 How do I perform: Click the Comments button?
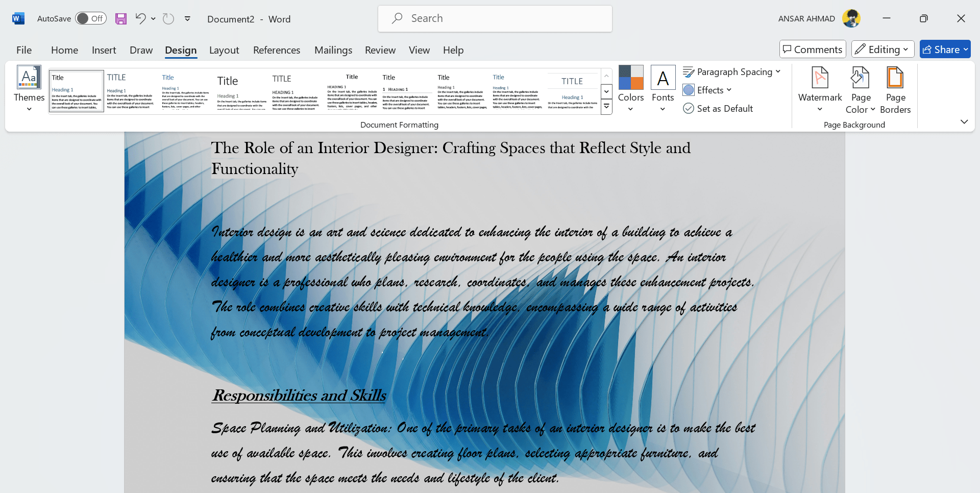point(813,50)
